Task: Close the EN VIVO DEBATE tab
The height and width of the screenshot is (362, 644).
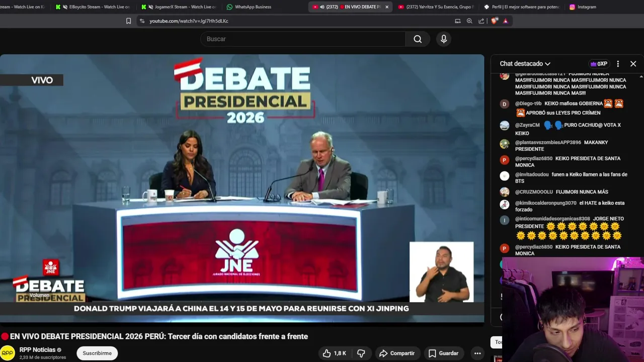Action: [x=387, y=7]
